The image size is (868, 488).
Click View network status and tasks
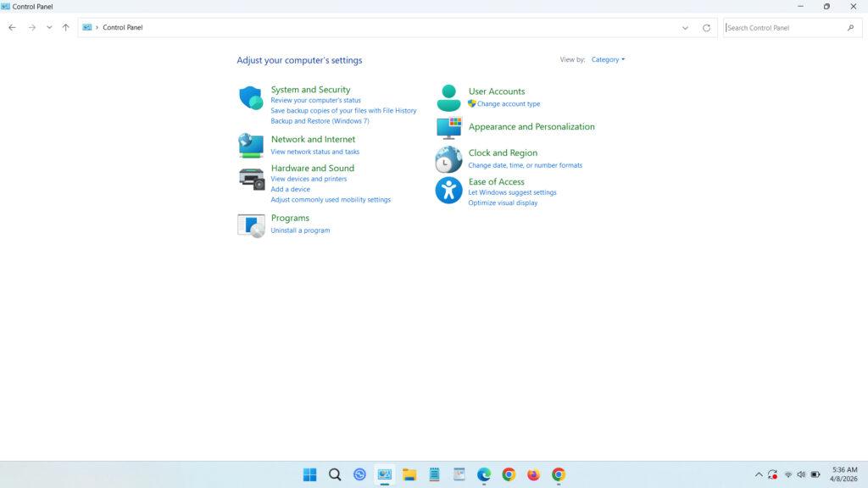point(315,151)
